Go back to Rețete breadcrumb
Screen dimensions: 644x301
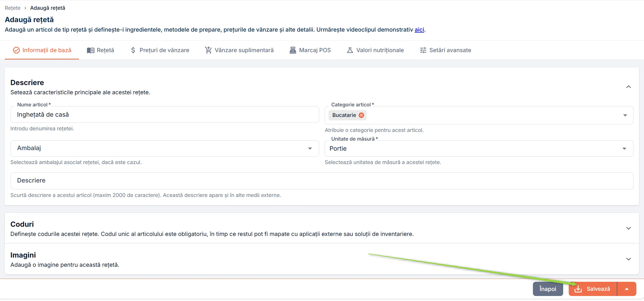coord(12,8)
